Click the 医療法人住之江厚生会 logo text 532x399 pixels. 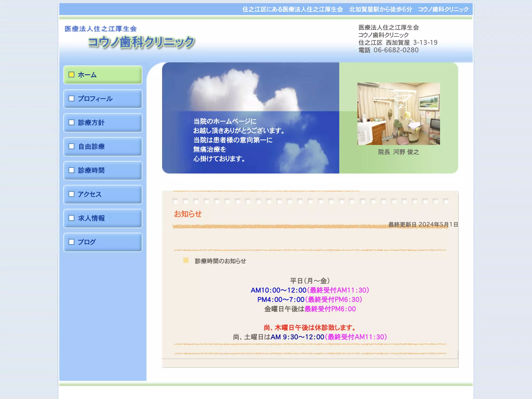(x=101, y=29)
